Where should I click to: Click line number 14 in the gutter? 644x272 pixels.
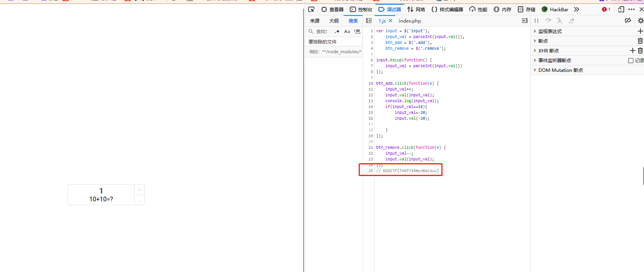(370, 106)
